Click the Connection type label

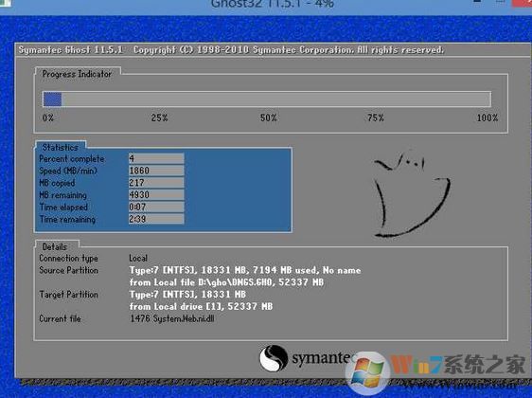68,259
